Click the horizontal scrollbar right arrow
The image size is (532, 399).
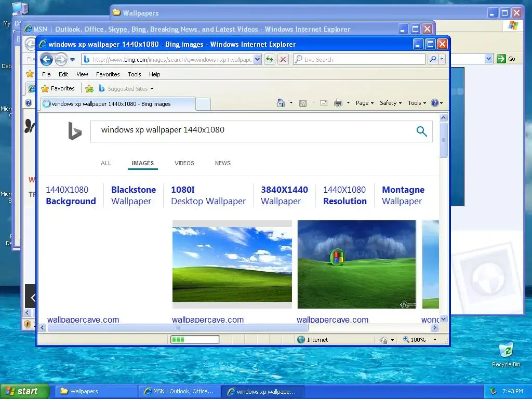[435, 328]
